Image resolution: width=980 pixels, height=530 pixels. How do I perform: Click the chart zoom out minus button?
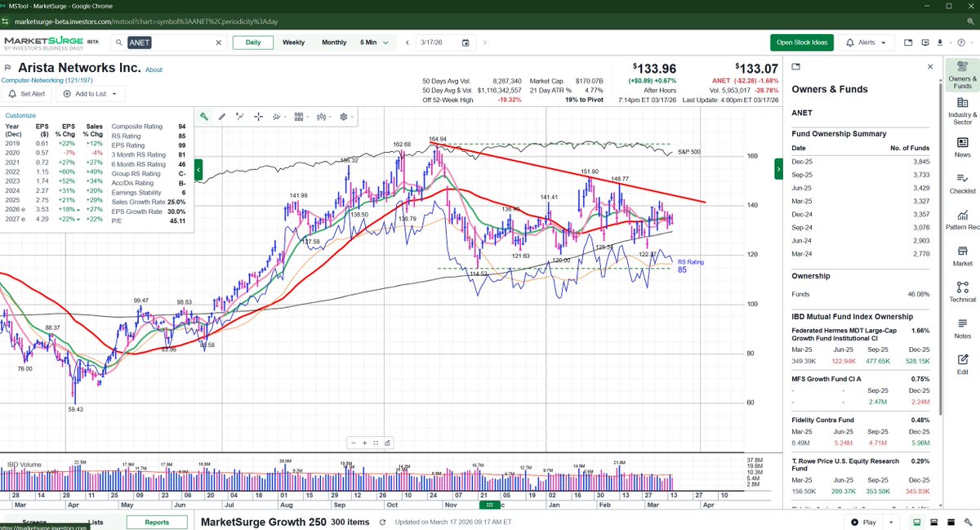pos(354,443)
